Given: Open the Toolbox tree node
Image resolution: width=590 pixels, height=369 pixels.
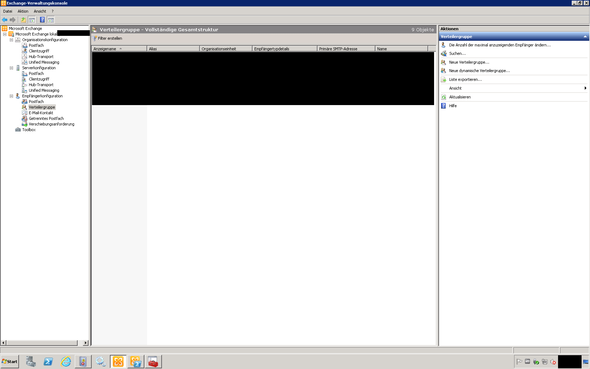Looking at the screenshot, I should tap(29, 130).
